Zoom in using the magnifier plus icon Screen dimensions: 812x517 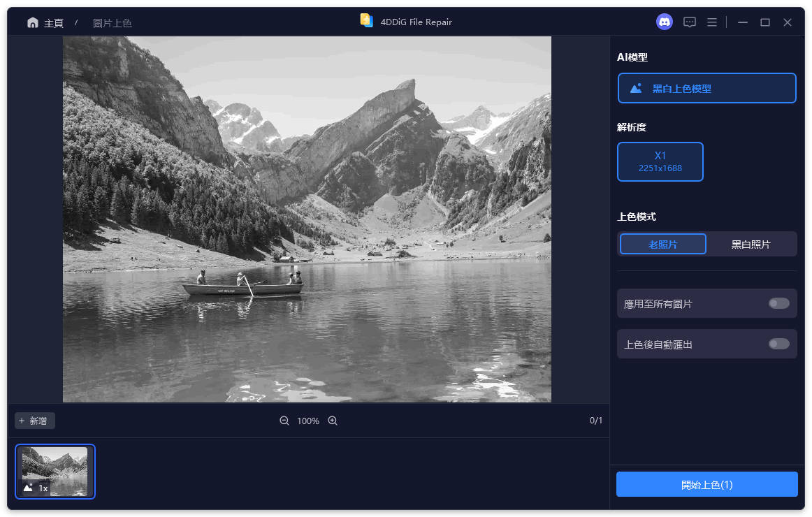pos(332,421)
